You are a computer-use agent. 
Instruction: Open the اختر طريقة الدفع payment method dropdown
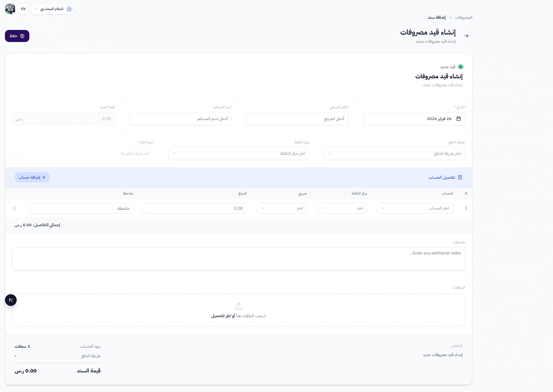click(x=394, y=153)
